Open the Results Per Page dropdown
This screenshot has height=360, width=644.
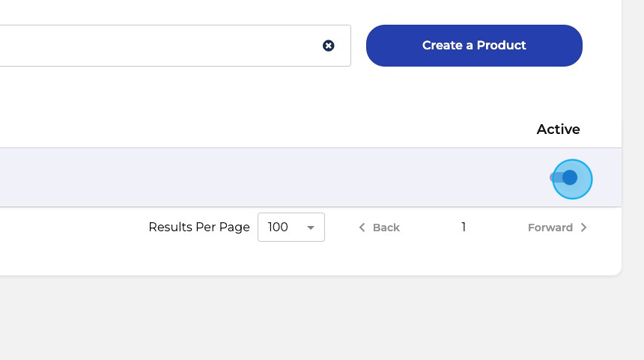[291, 227]
